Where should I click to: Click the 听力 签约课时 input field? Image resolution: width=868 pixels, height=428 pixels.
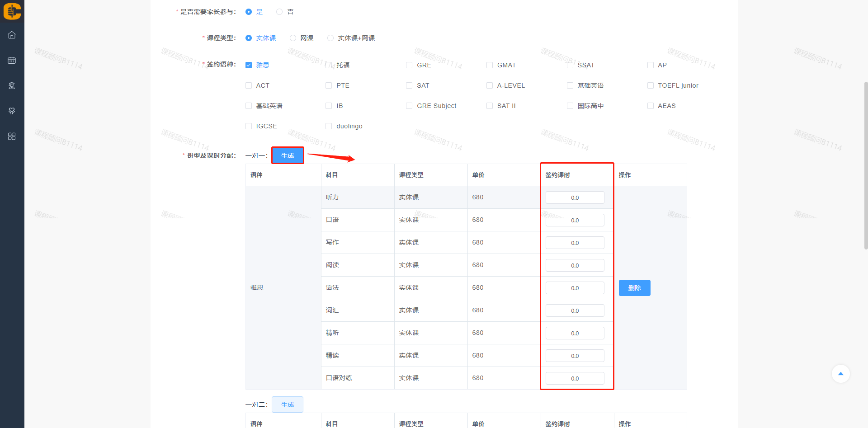(x=575, y=198)
